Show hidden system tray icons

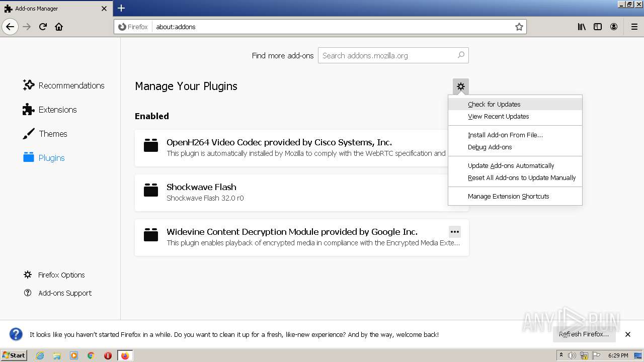coord(561,355)
